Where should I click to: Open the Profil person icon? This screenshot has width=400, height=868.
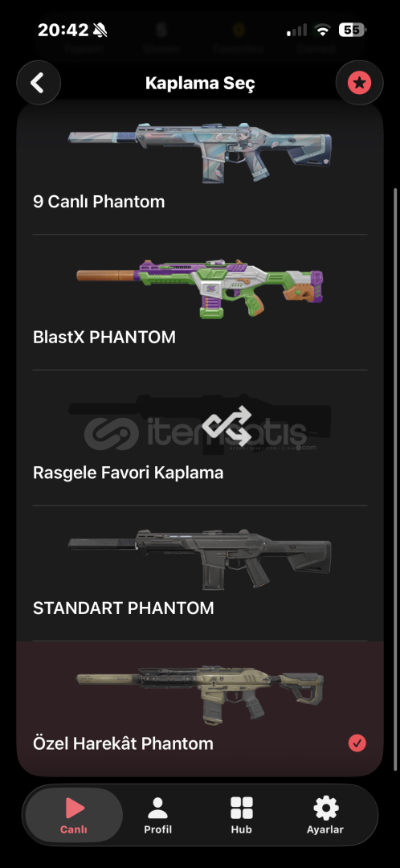point(157,809)
